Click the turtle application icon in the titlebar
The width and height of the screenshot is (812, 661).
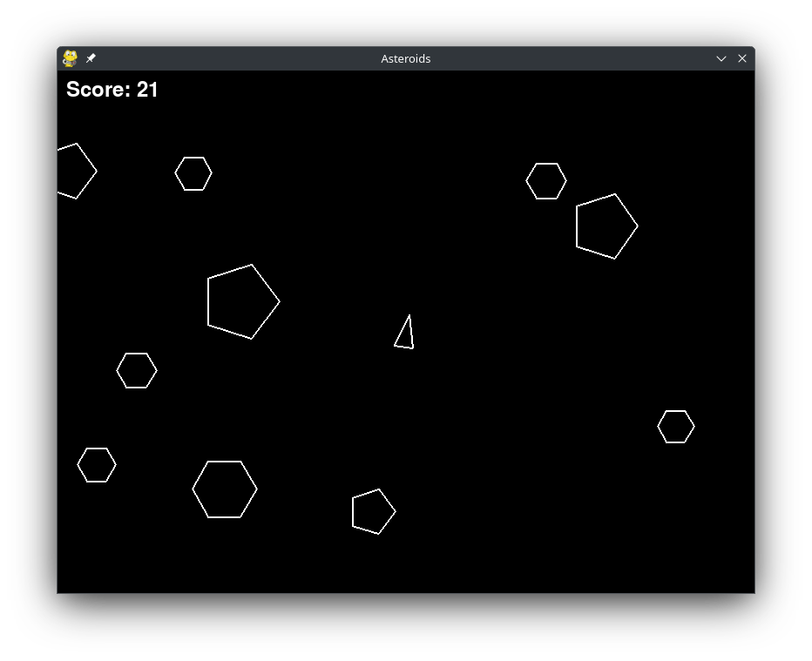click(x=69, y=58)
